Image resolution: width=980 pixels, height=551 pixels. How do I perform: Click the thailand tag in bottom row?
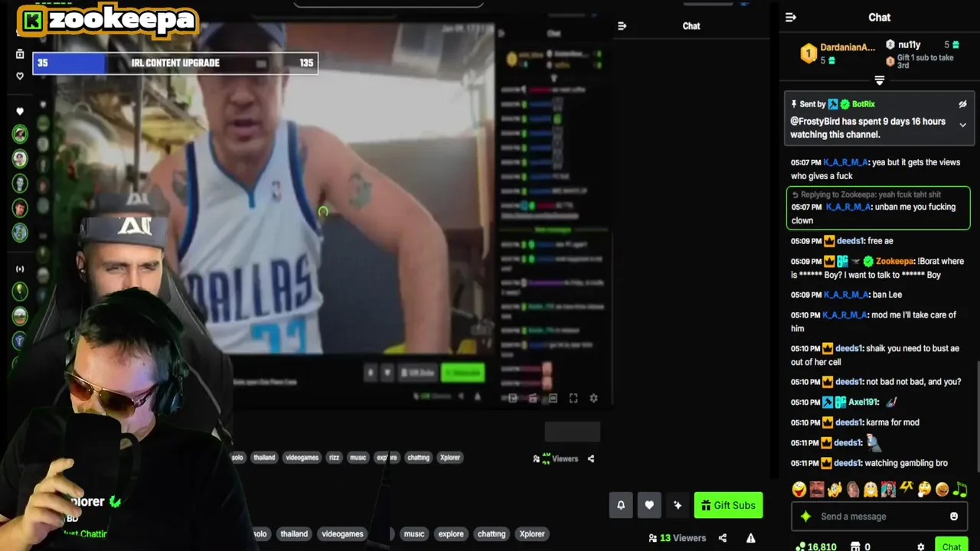[x=294, y=534]
